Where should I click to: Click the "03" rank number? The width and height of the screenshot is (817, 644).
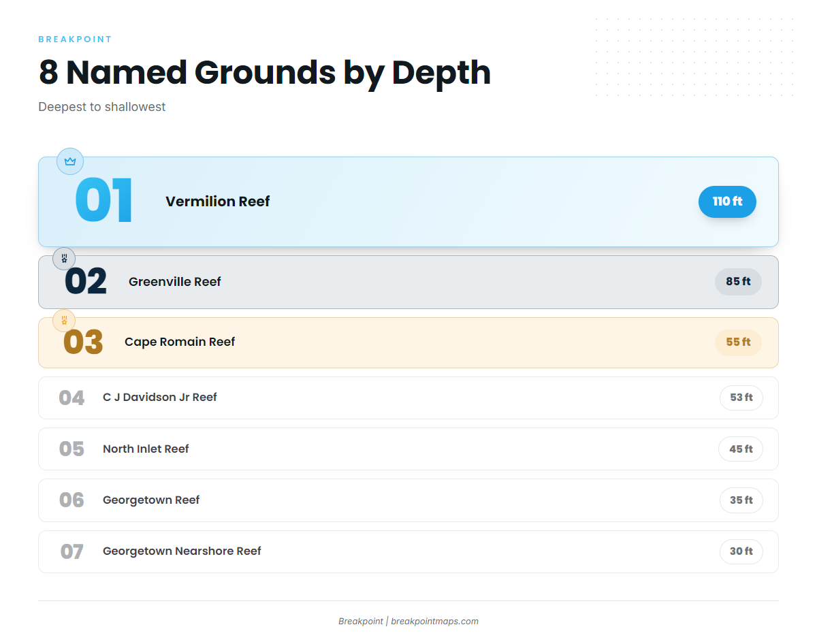pyautogui.click(x=83, y=342)
